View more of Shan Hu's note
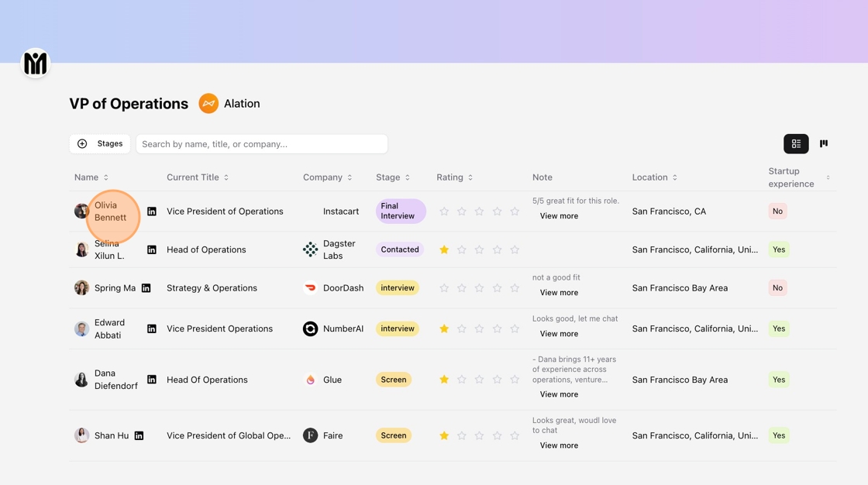Viewport: 868px width, 485px height. (x=559, y=445)
